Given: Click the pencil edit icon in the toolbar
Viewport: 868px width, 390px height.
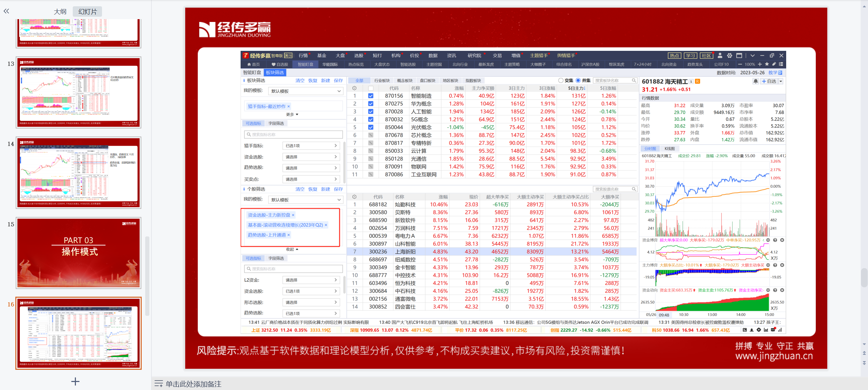Looking at the screenshot, I should point(774,64).
